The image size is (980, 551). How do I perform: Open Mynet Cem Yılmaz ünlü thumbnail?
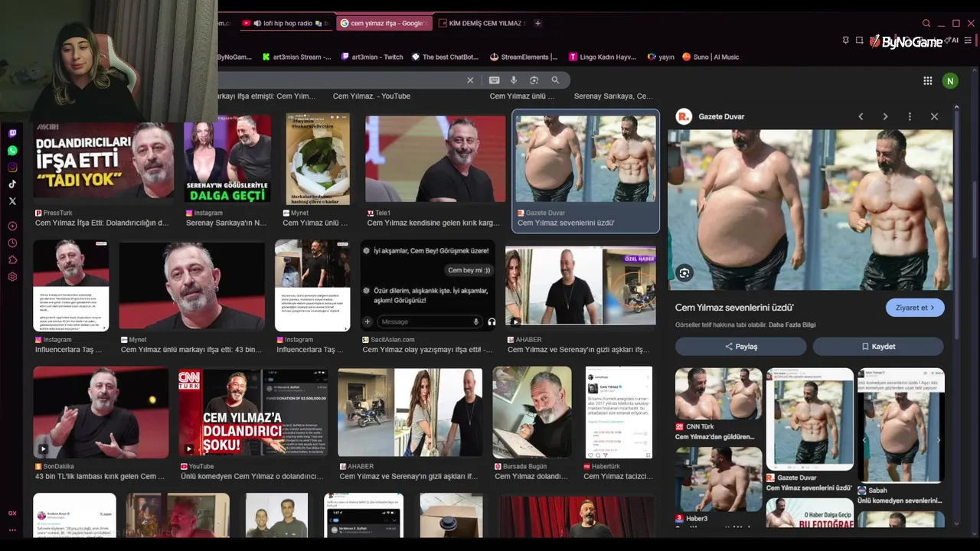[x=318, y=159]
